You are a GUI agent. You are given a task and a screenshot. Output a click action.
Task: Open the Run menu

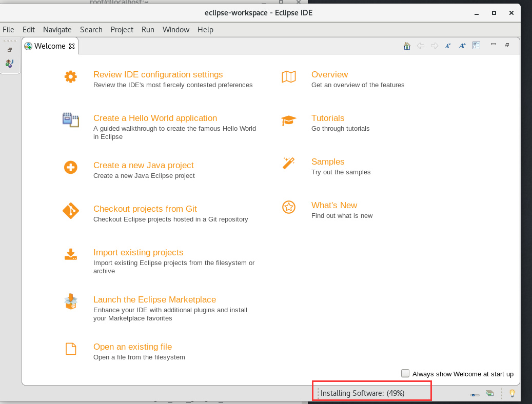tap(148, 30)
